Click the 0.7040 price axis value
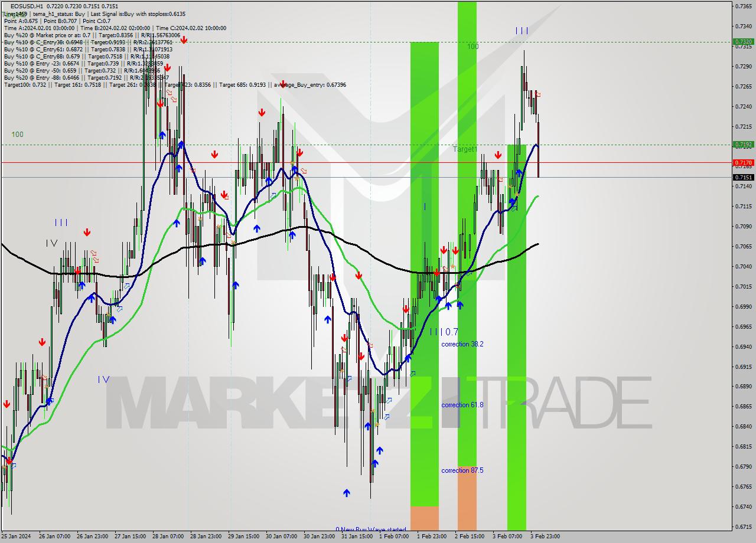Viewport: 756px width, 543px height. pos(743,266)
